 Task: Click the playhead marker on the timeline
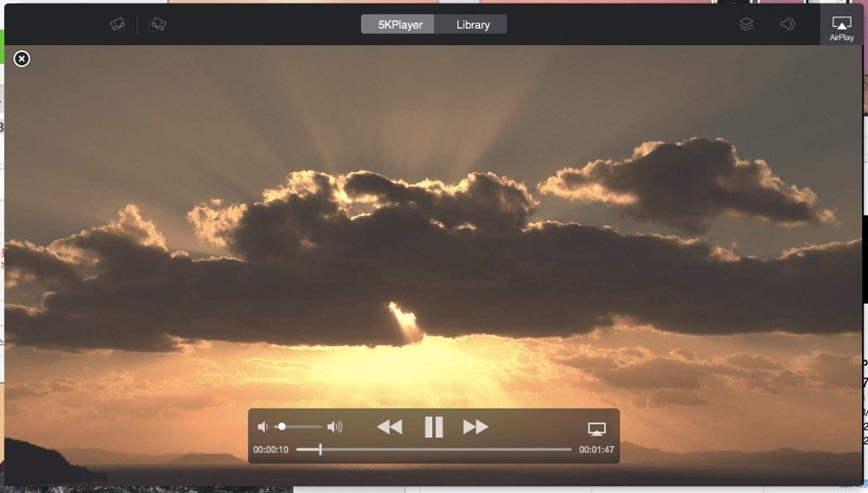pyautogui.click(x=320, y=450)
